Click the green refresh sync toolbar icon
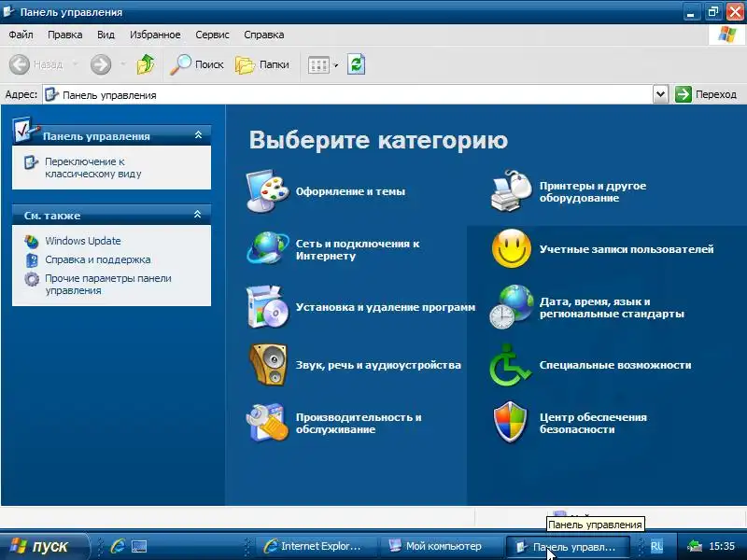This screenshot has width=747, height=560. point(357,64)
